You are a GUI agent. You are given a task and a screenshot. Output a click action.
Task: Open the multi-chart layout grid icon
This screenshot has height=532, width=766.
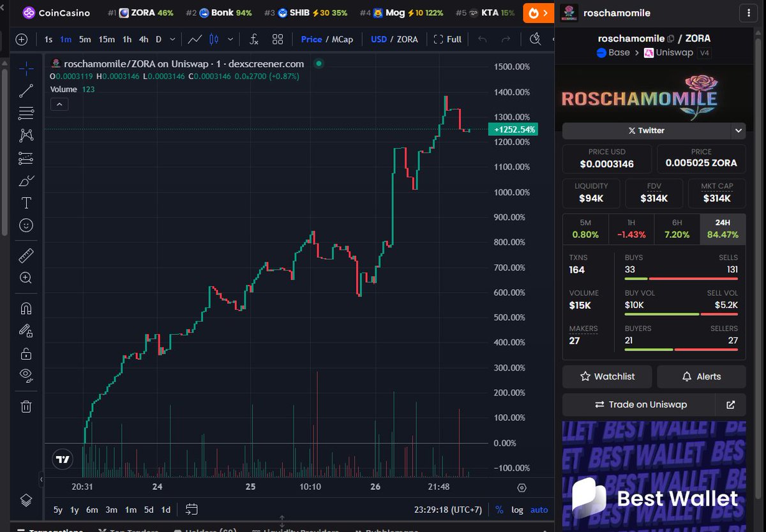coord(278,40)
